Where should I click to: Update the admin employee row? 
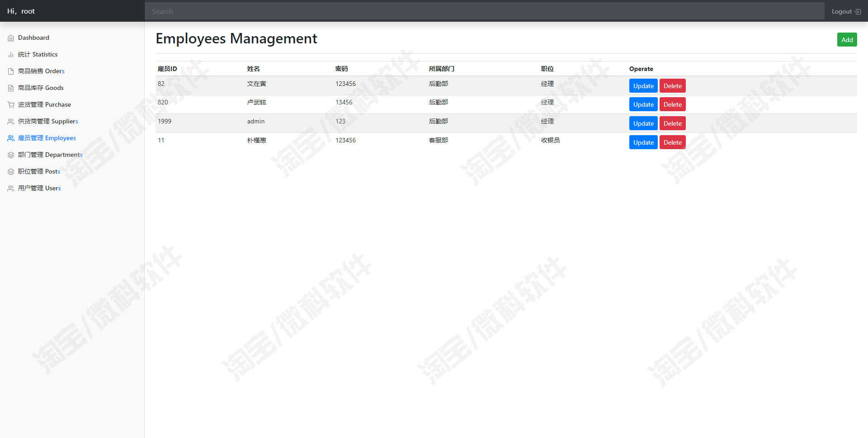(643, 123)
